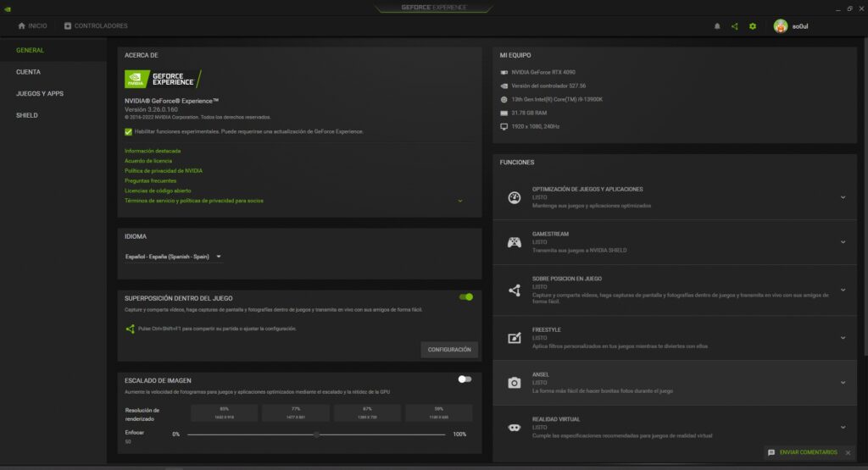Click the notifications bell icon
Screen dimensions: 868x470
pos(717,26)
